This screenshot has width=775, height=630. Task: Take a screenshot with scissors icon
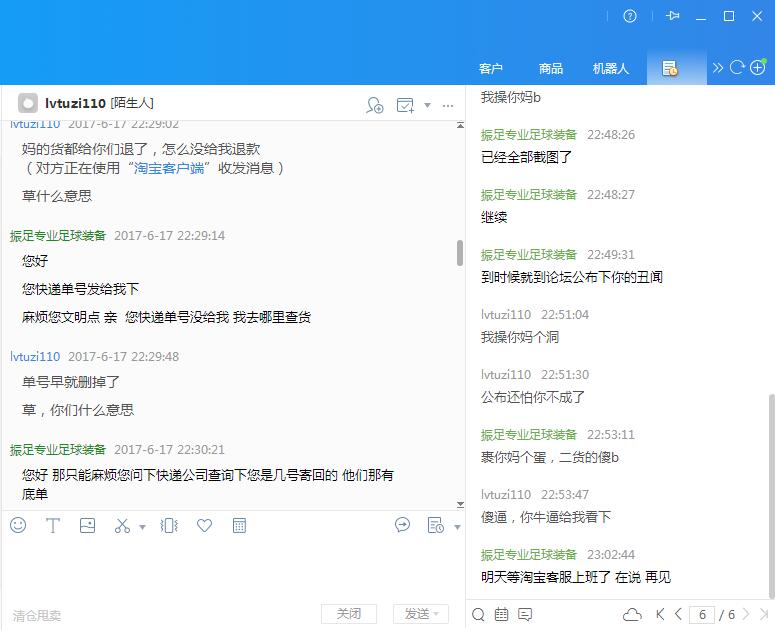122,526
